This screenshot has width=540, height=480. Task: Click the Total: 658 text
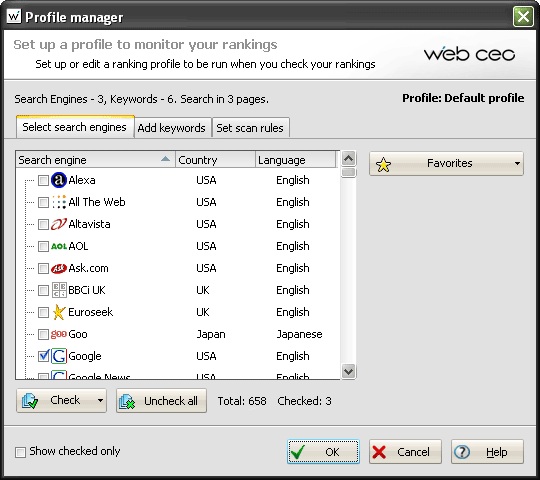pos(242,401)
